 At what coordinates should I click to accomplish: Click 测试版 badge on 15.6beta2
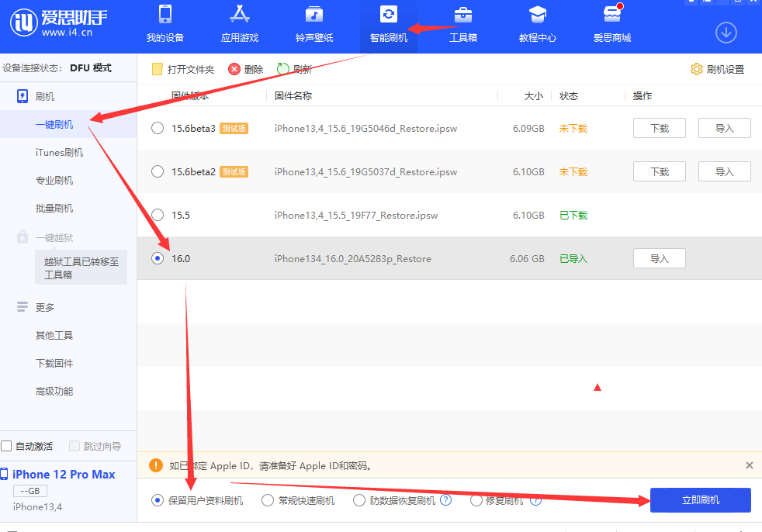(234, 171)
